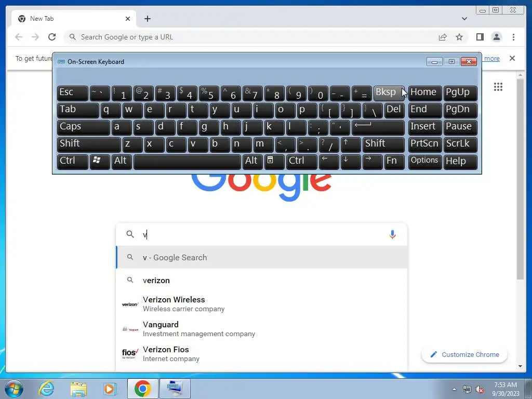Toggle the Fn key
The image size is (532, 399).
click(394, 162)
